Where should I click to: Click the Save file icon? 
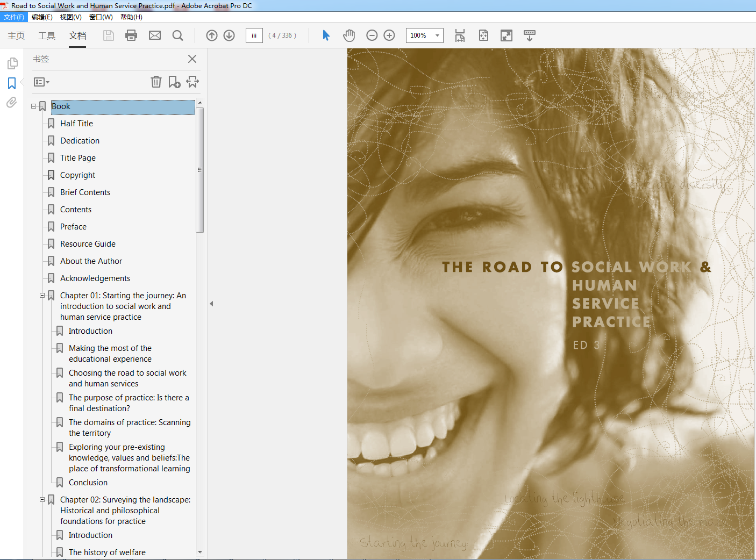pos(109,35)
